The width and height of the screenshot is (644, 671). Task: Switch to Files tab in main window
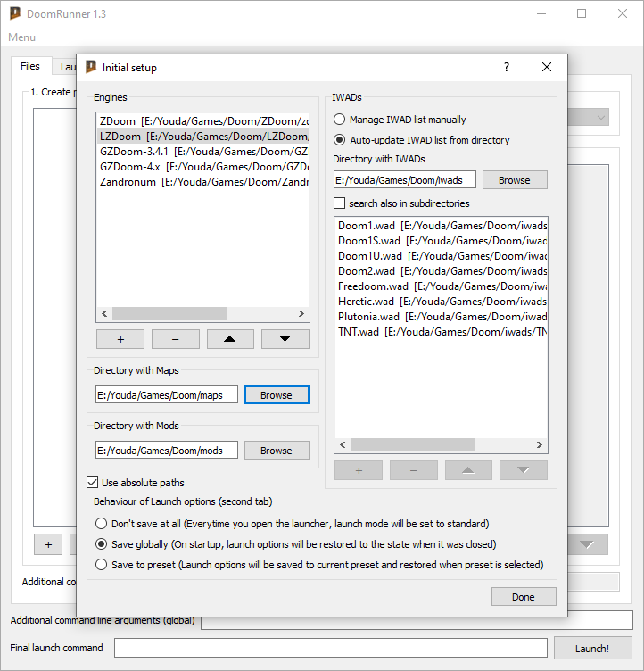click(30, 66)
